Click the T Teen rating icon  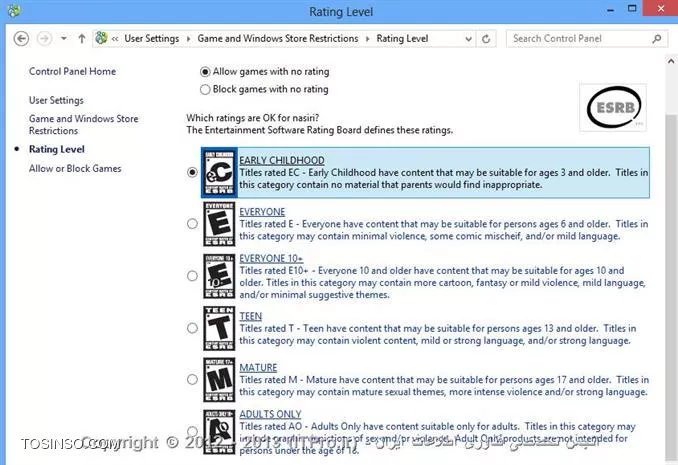click(220, 328)
